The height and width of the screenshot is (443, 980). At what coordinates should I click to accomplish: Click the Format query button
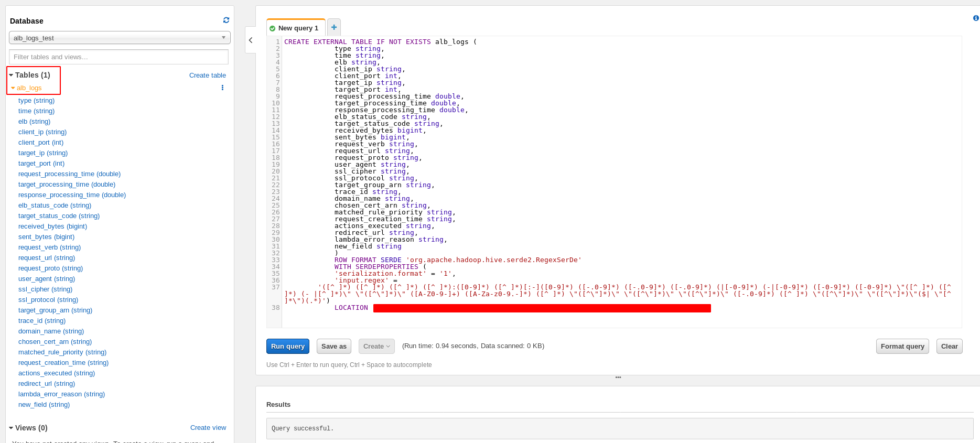902,346
